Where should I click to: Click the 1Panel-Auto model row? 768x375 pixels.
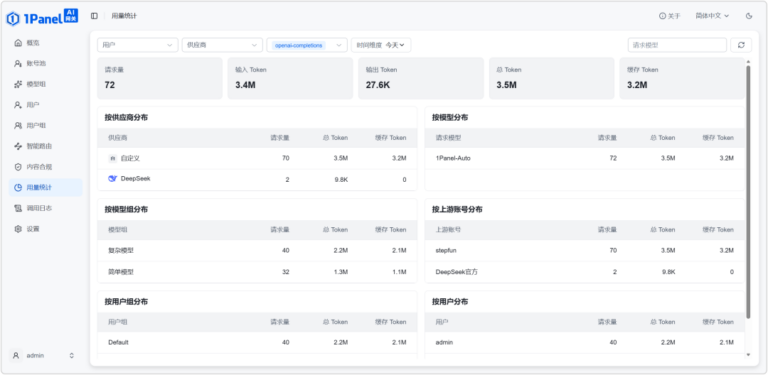coord(585,158)
